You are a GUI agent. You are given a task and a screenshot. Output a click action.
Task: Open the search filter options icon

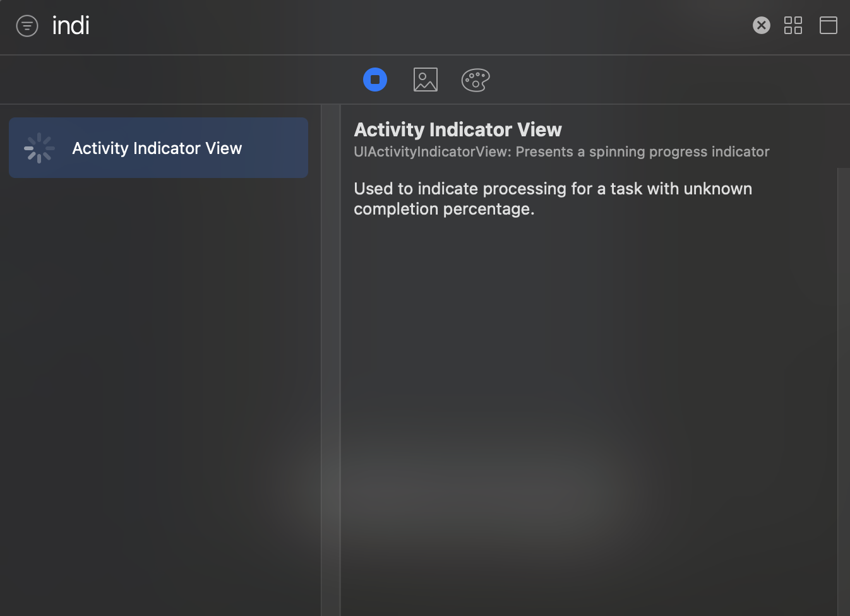point(27,25)
